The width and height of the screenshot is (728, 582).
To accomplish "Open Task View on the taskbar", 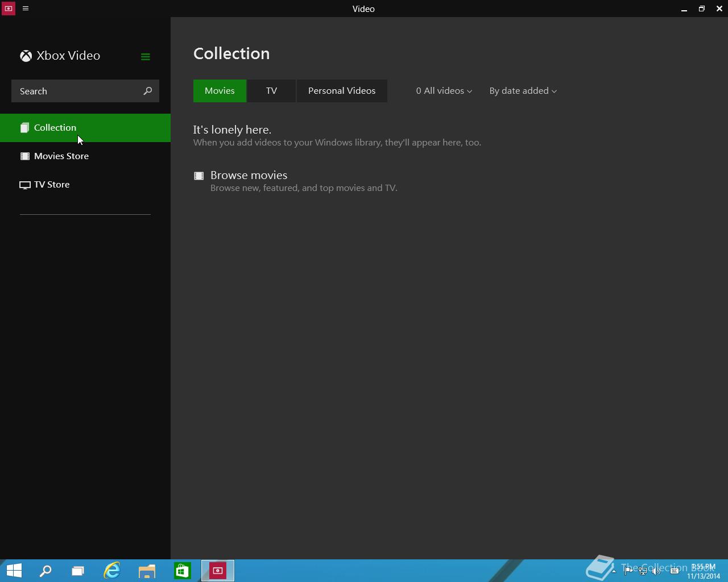I will [x=78, y=571].
